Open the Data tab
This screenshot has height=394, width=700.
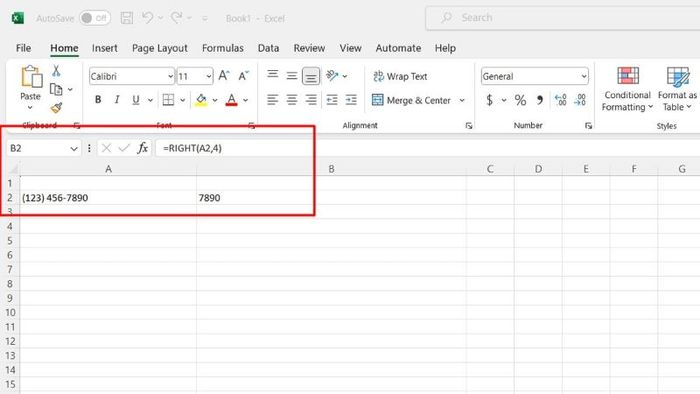coord(268,48)
